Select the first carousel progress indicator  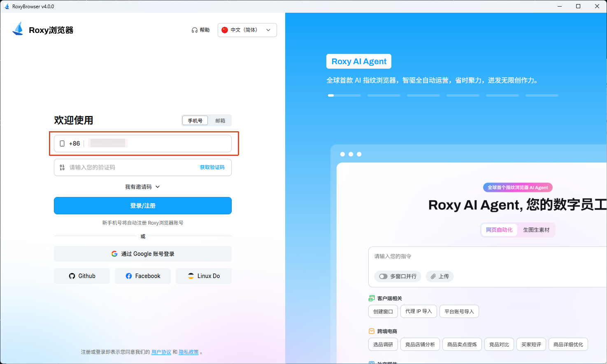(344, 95)
